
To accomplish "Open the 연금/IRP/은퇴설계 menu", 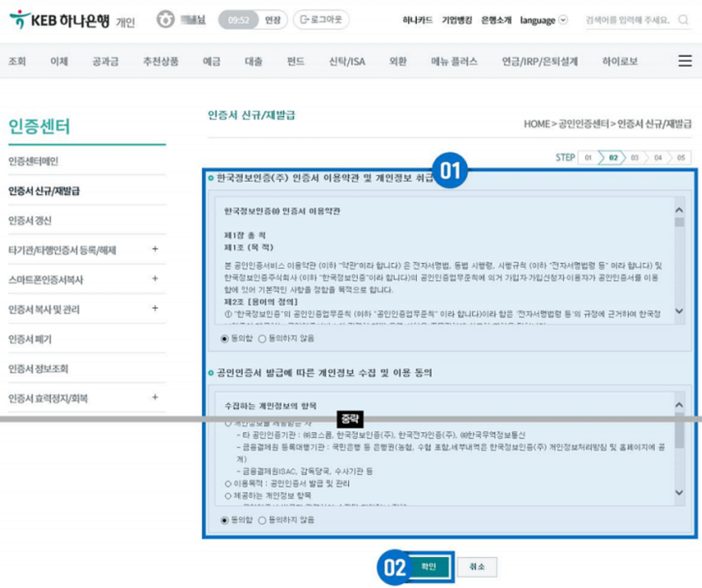I will pos(539,61).
